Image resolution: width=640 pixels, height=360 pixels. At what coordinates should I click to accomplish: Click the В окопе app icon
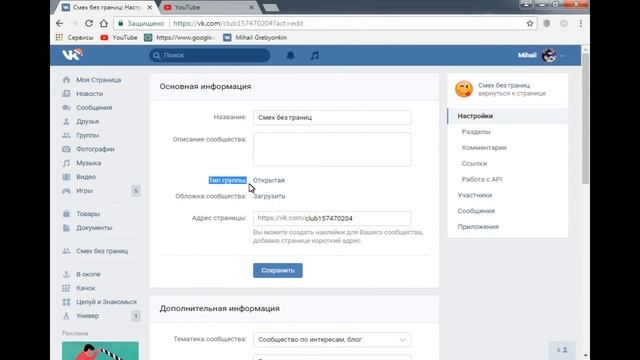66,274
